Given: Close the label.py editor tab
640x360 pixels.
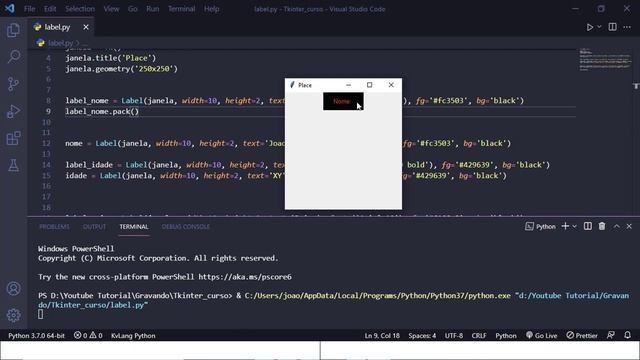Looking at the screenshot, I should click(86, 27).
